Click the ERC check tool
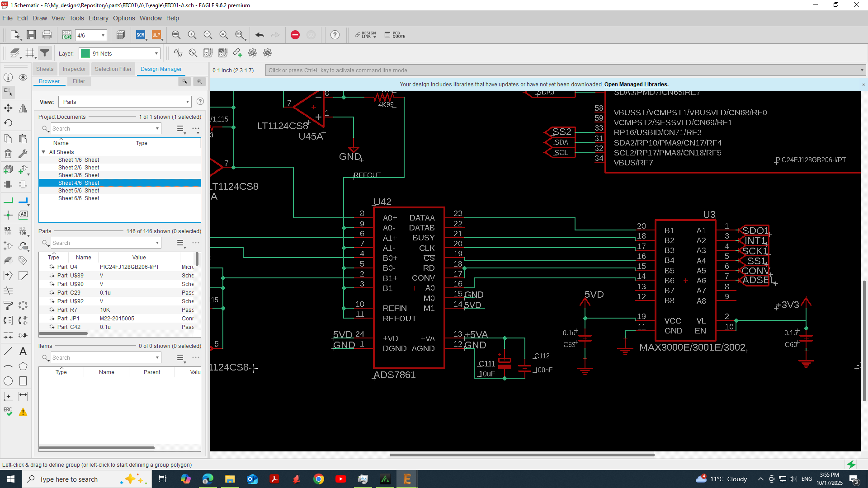 coord(8,412)
